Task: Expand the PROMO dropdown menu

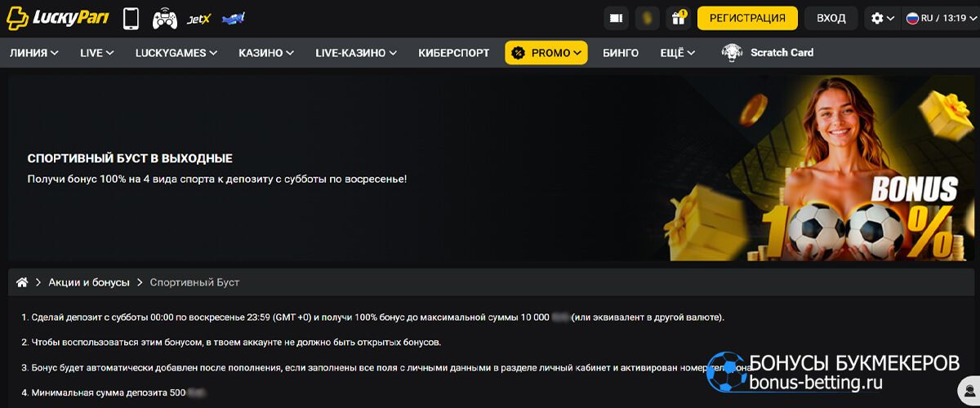Action: pos(546,53)
